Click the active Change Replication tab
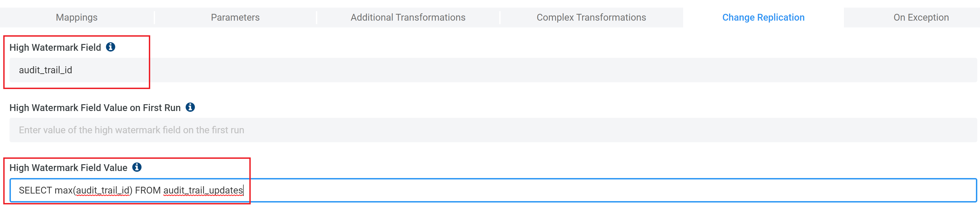Image resolution: width=980 pixels, height=209 pixels. (x=763, y=17)
